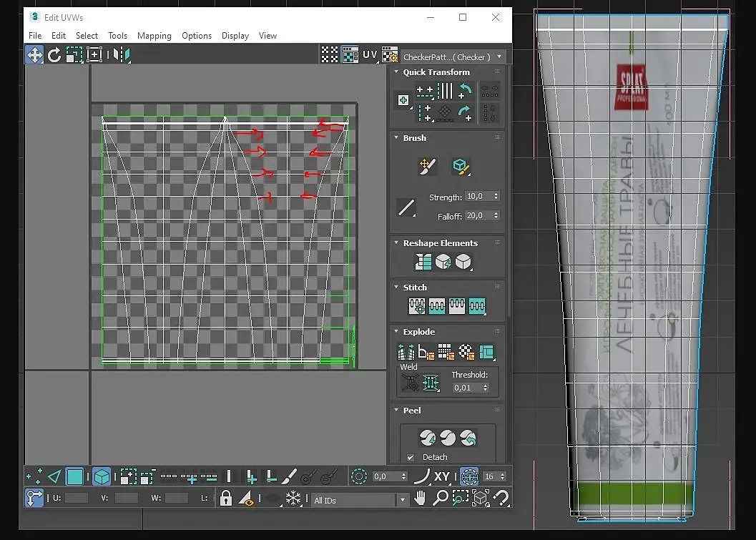Screen dimensions: 756x540
Task: Click the Brush Strength spinner arrows
Action: [496, 196]
